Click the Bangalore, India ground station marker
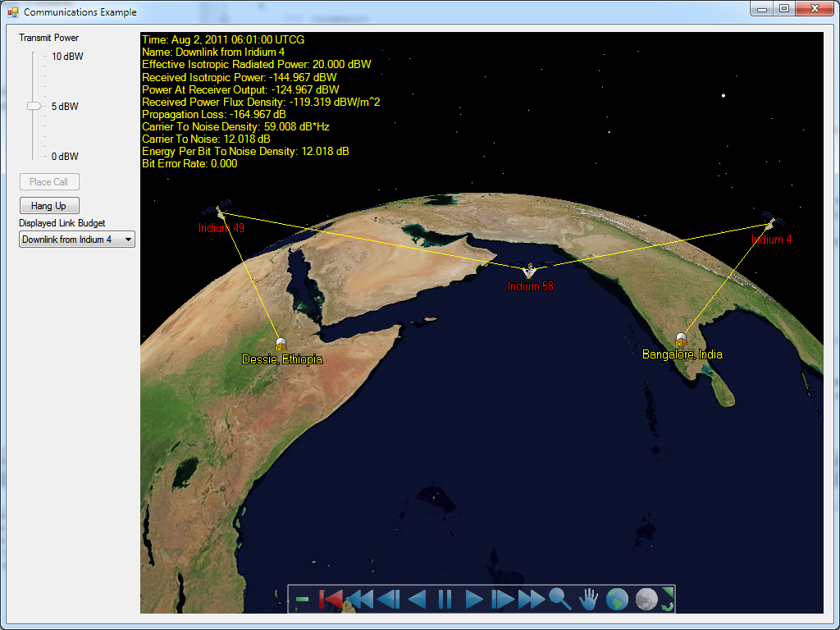Image resolution: width=840 pixels, height=630 pixels. [681, 339]
